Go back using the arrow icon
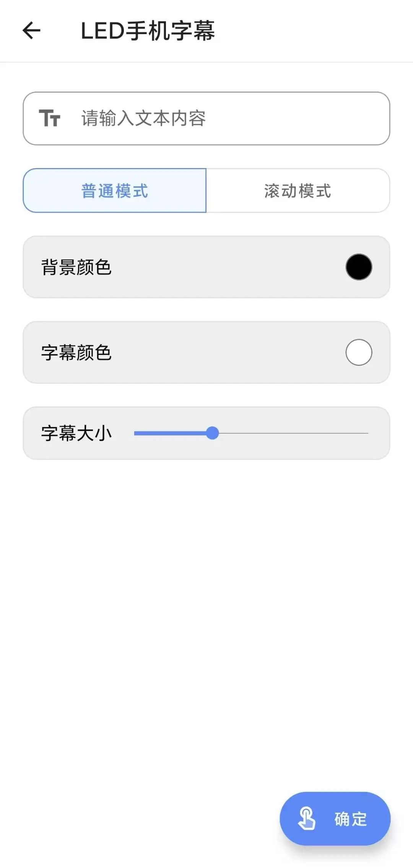 click(32, 31)
